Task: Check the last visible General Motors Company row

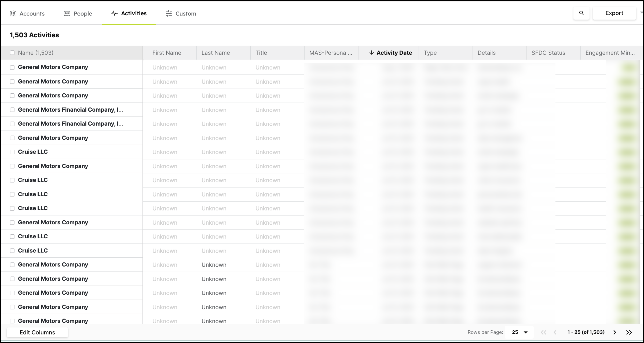Action: point(12,321)
